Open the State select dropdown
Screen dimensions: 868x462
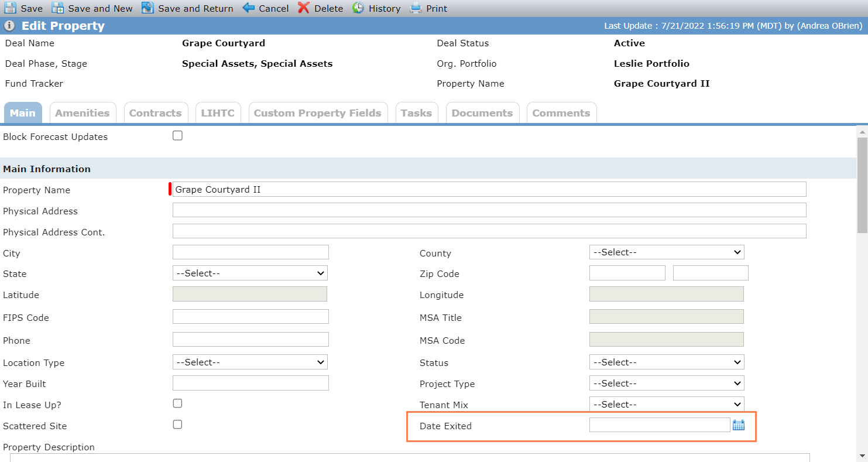click(250, 273)
